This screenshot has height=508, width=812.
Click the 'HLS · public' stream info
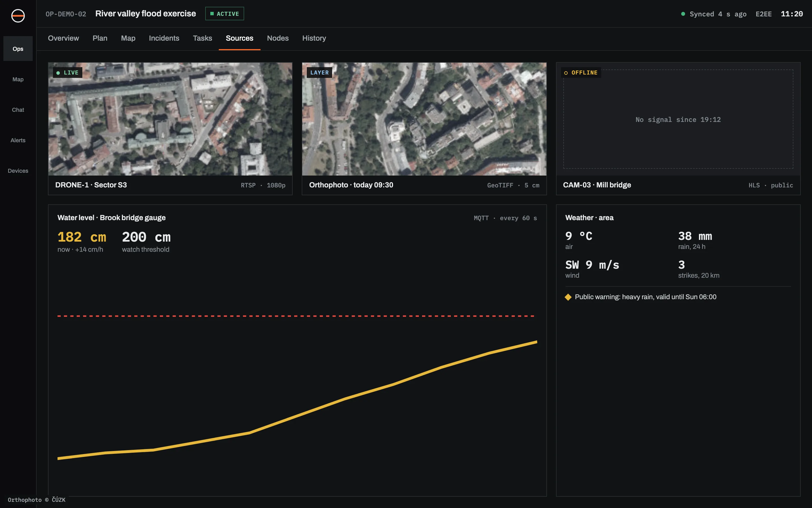click(x=771, y=185)
